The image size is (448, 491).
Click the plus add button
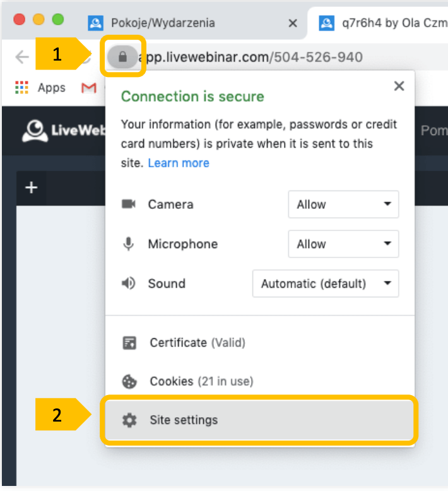tap(32, 188)
